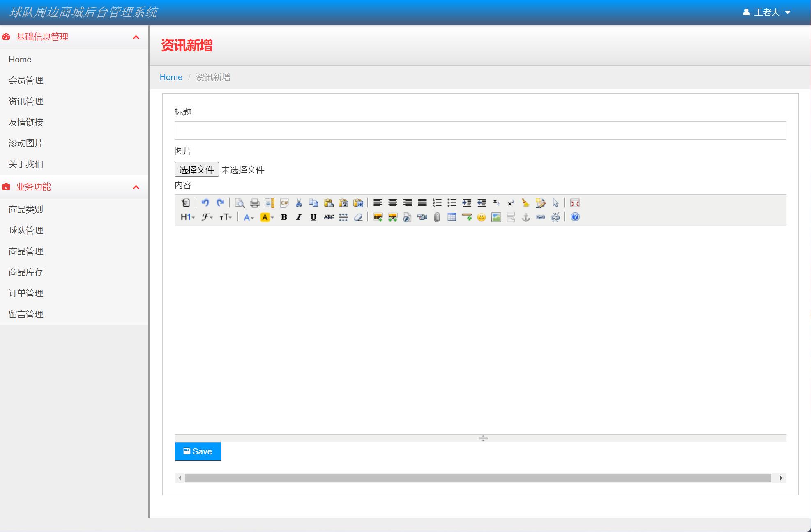
Task: Click the 标题 title input field
Action: click(480, 130)
